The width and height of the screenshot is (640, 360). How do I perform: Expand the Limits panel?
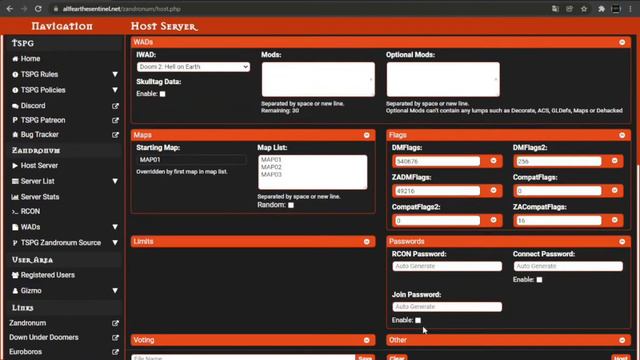point(367,242)
